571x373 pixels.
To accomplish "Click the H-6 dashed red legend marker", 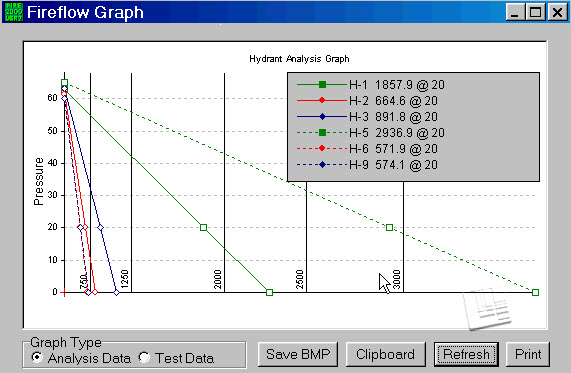I will click(x=322, y=149).
